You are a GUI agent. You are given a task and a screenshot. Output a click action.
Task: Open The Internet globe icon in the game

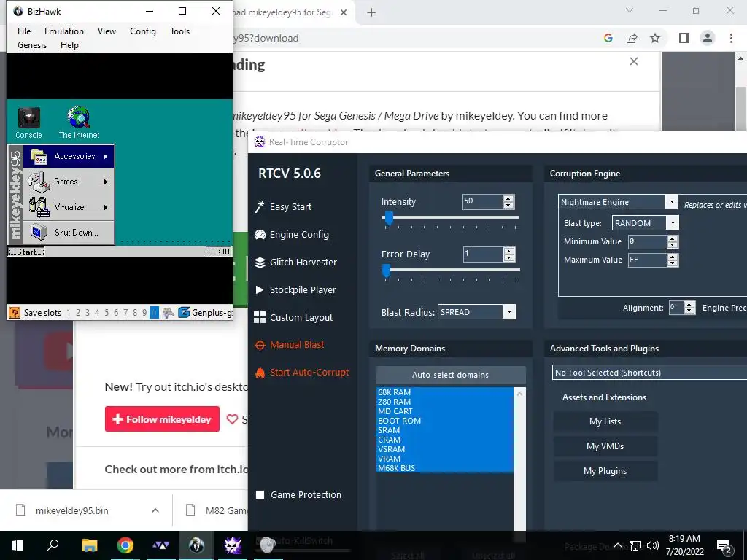pyautogui.click(x=79, y=117)
